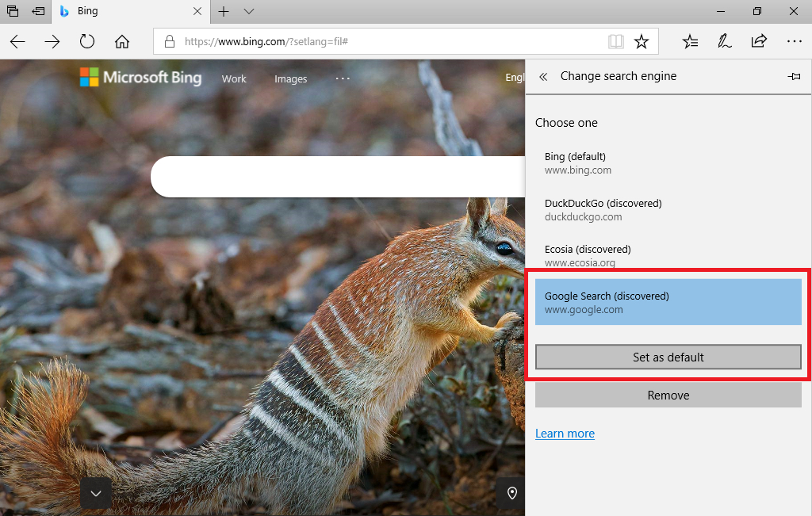Open Work on Bing header

pos(234,78)
